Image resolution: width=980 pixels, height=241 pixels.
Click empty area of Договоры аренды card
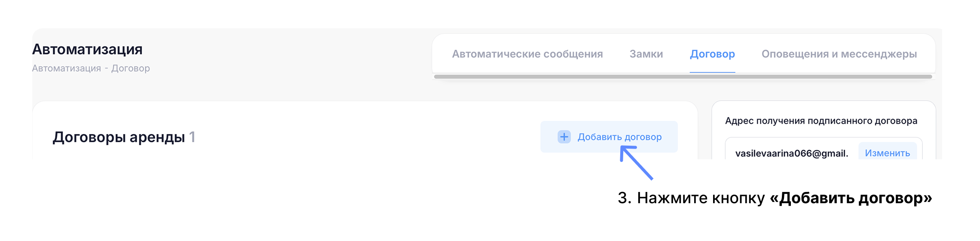pyautogui.click(x=365, y=137)
